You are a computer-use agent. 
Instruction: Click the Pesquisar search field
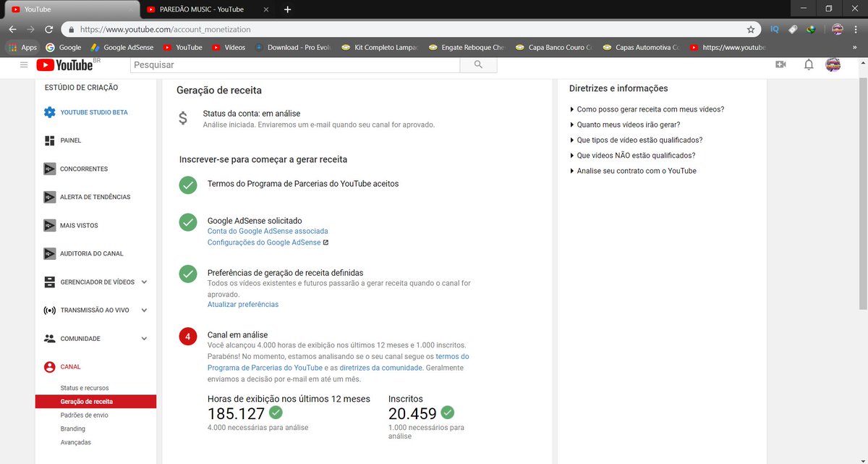[x=295, y=64]
